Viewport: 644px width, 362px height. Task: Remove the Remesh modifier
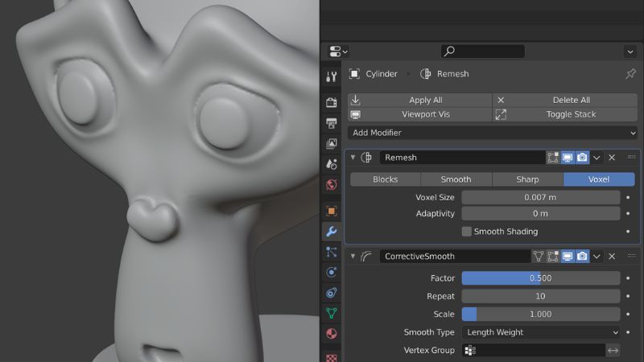612,158
